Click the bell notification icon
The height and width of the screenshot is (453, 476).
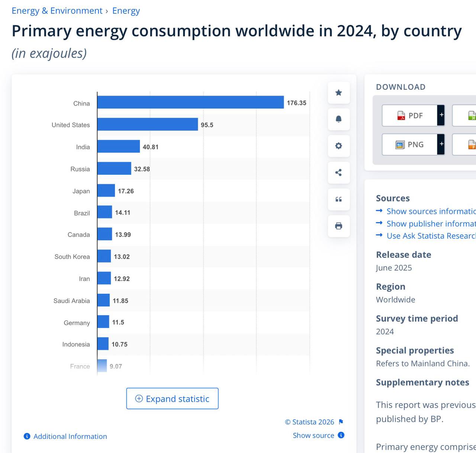click(x=338, y=119)
